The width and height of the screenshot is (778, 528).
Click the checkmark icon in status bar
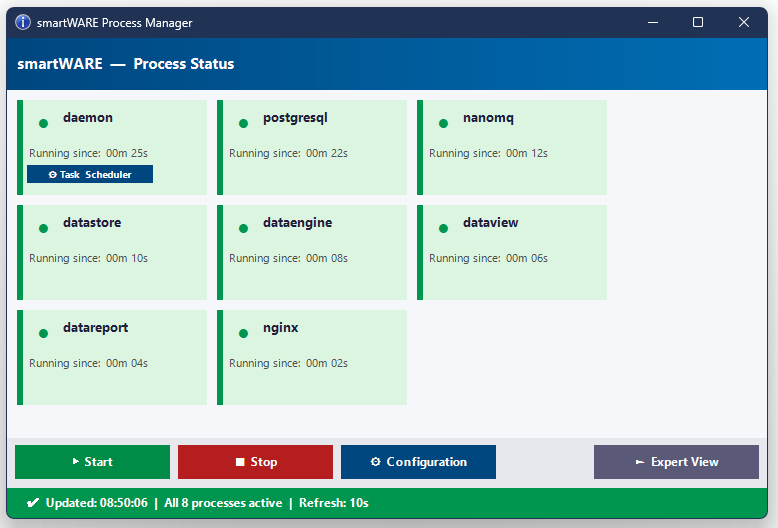pyautogui.click(x=33, y=503)
